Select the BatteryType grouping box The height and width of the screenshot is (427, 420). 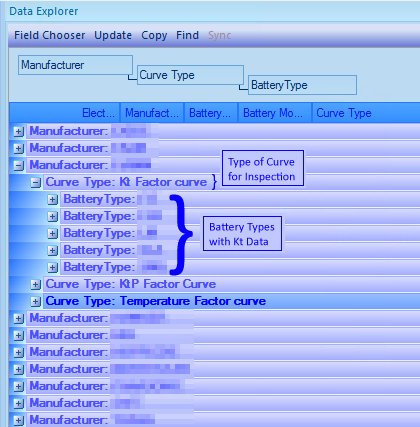click(x=302, y=85)
